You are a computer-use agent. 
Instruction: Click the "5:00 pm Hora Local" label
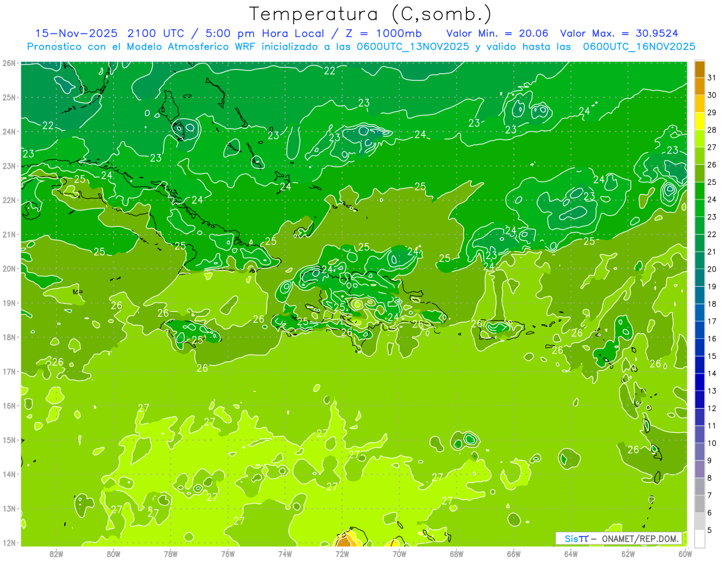point(266,33)
